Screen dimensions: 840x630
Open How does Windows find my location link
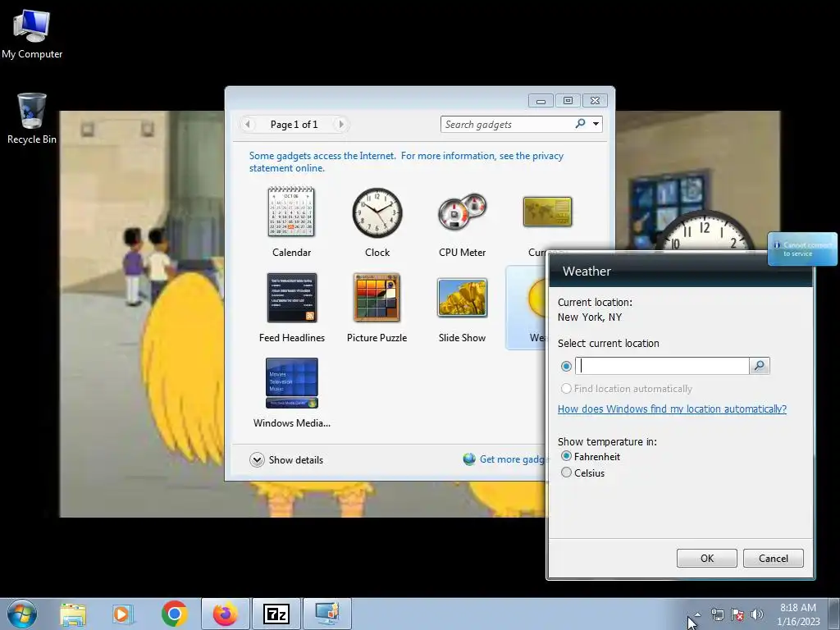click(672, 409)
